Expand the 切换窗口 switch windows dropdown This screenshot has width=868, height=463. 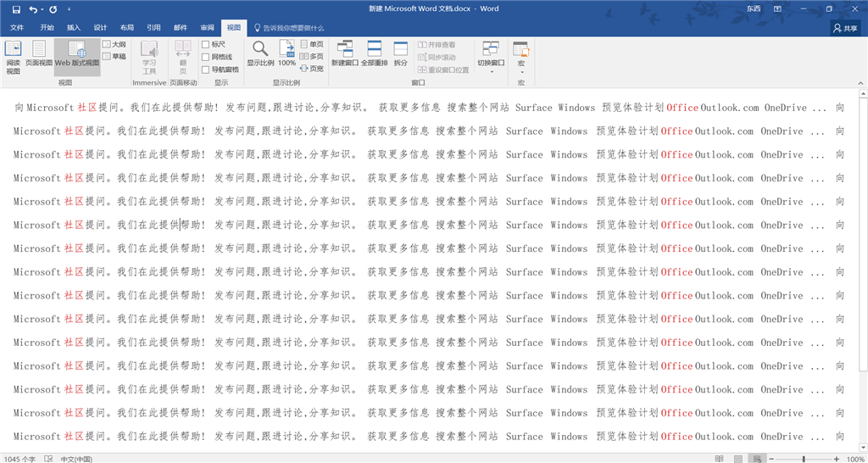(x=491, y=57)
